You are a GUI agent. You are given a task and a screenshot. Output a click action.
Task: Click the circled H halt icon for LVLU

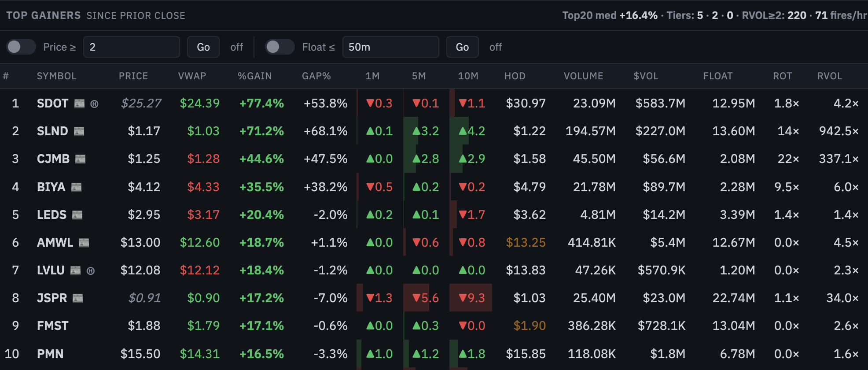tap(91, 271)
